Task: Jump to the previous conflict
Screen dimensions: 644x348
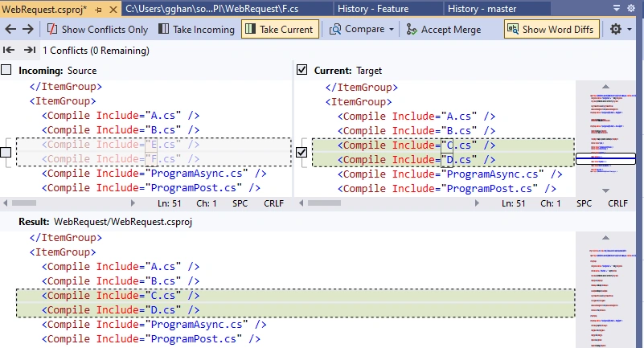Action: point(9,50)
